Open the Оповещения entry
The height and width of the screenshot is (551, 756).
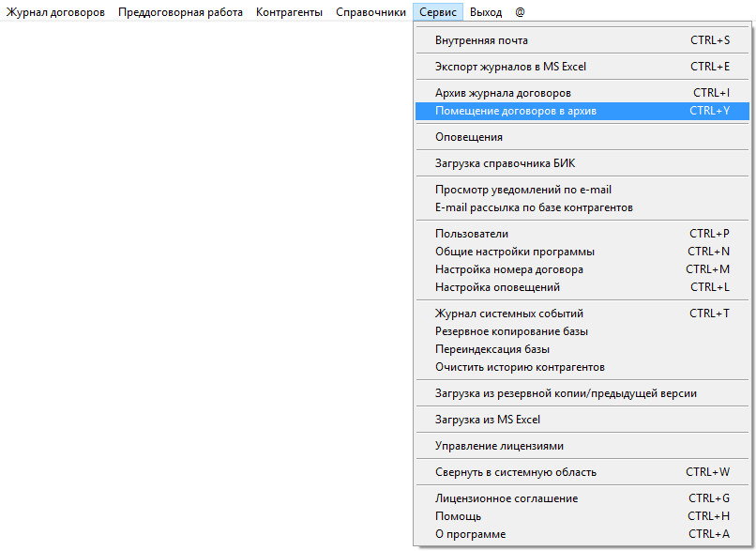pos(469,137)
